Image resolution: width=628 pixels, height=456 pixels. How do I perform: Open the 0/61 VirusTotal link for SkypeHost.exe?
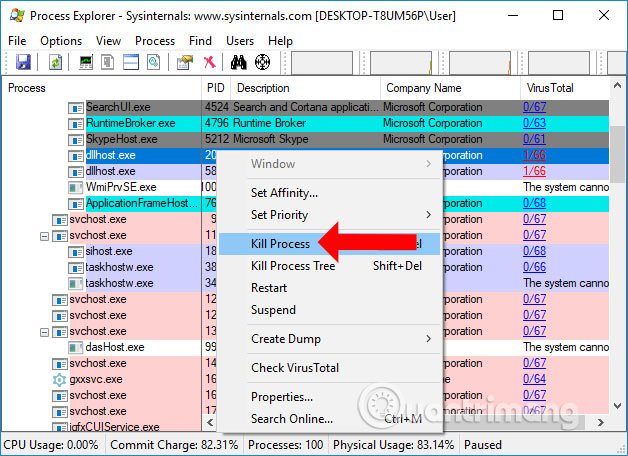(x=534, y=139)
